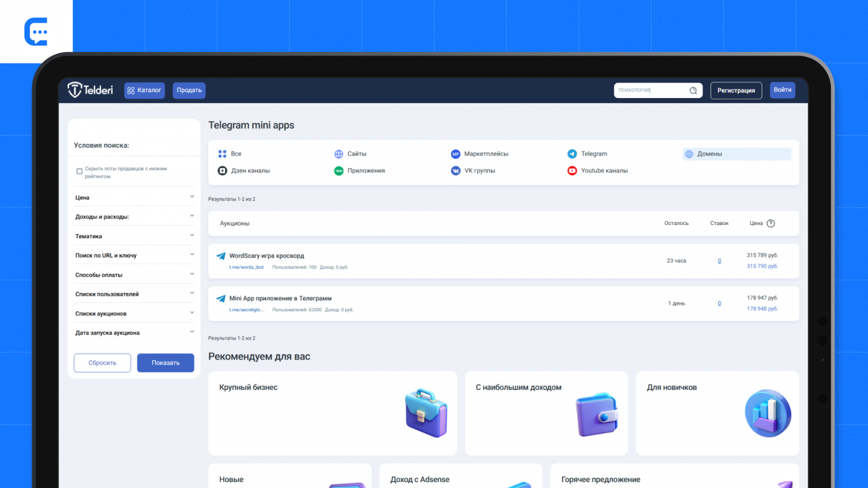The width and height of the screenshot is (868, 488).
Task: Click 178 948 руб. price
Action: 762,309
